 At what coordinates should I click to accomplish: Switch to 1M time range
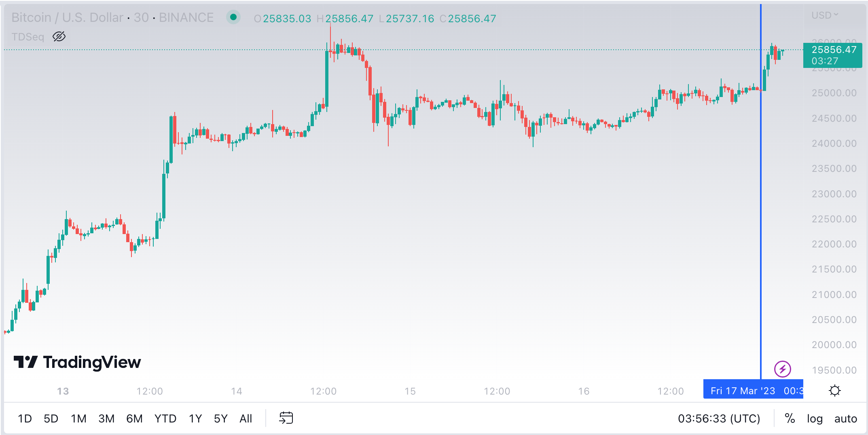tap(78, 418)
